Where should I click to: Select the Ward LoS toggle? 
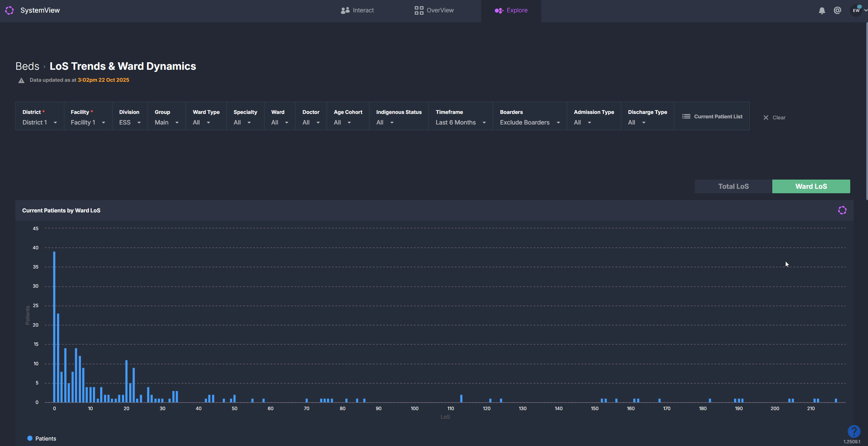(811, 186)
